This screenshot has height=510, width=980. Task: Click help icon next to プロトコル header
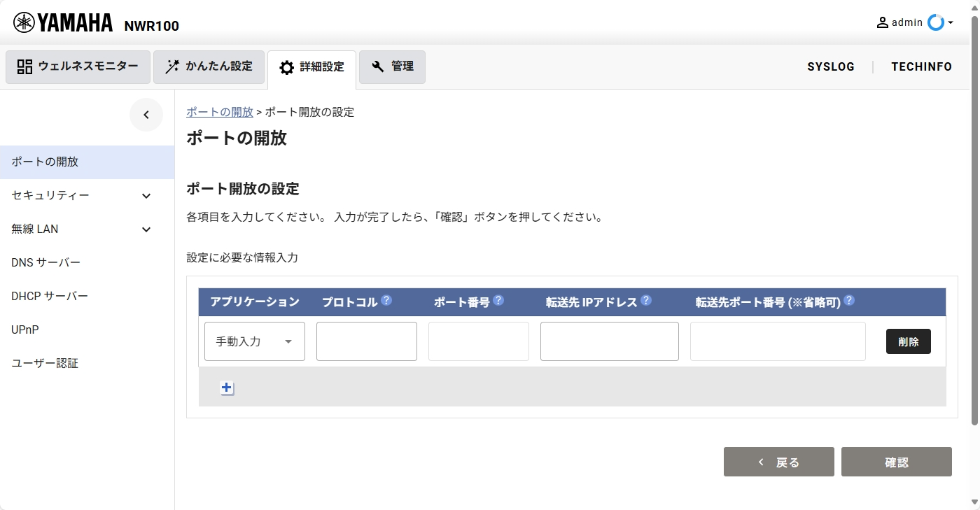click(386, 301)
